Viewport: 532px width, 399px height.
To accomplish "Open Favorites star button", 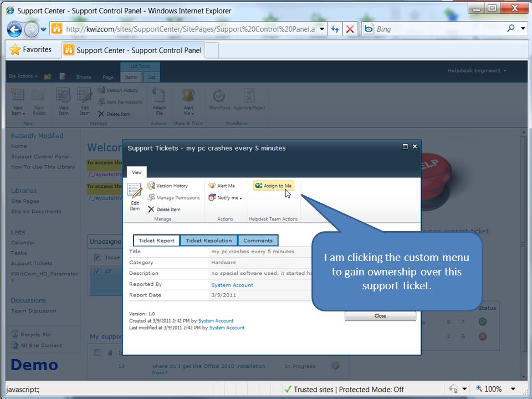I will click(x=31, y=49).
